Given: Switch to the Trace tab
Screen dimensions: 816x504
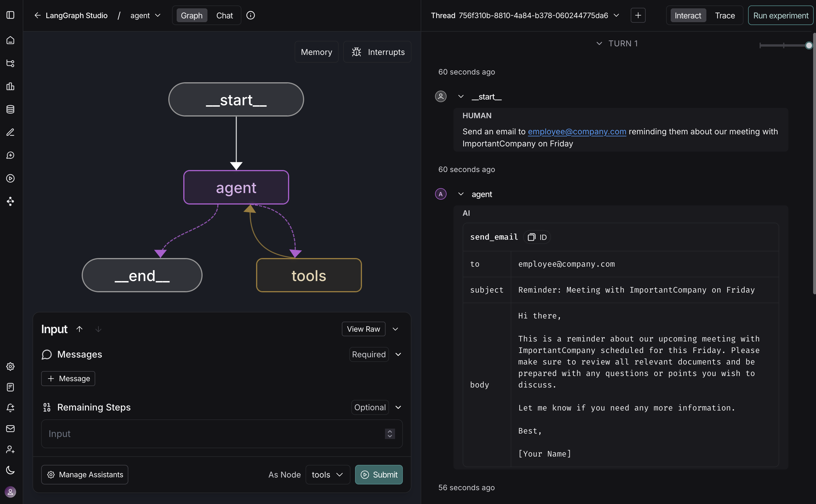Looking at the screenshot, I should tap(725, 15).
